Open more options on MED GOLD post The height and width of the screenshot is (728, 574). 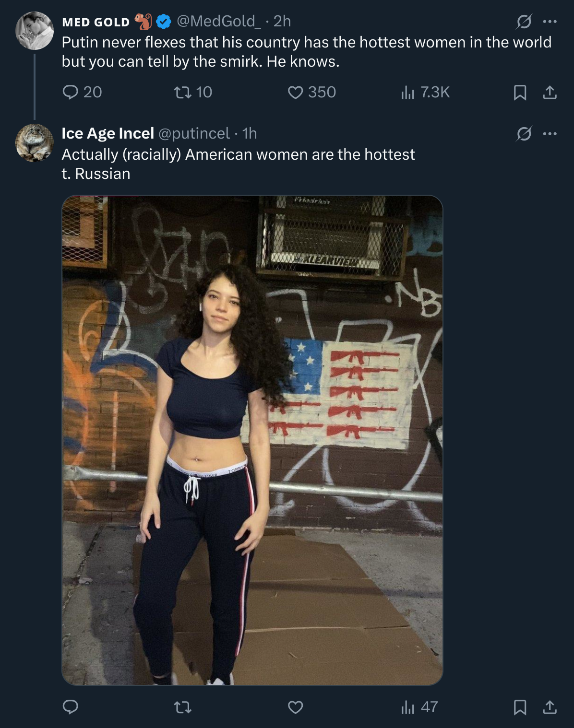pyautogui.click(x=550, y=22)
